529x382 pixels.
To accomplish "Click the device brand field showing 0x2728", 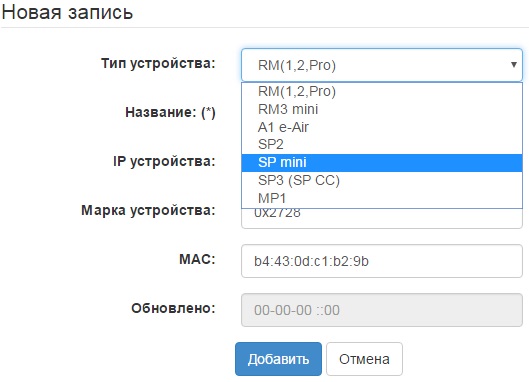I will pyautogui.click(x=382, y=218).
